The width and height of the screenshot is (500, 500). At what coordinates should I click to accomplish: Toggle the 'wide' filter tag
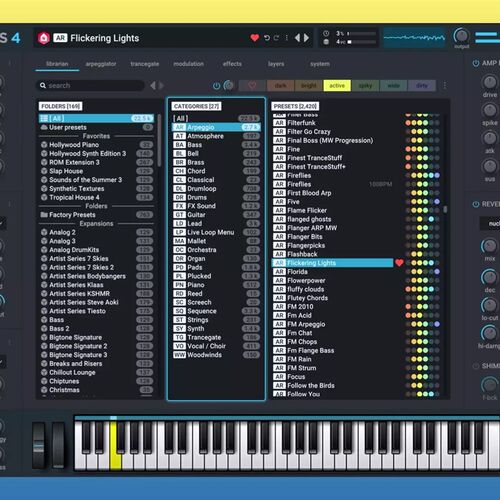(x=393, y=86)
